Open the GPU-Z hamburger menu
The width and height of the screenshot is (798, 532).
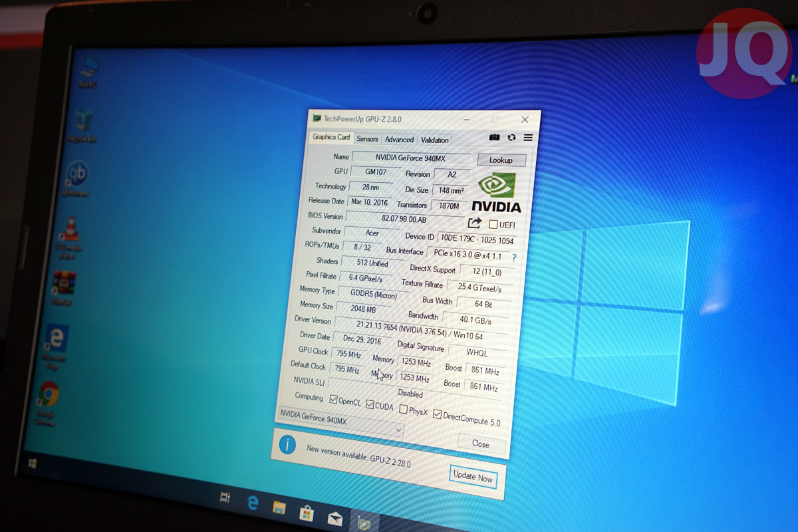pyautogui.click(x=528, y=138)
